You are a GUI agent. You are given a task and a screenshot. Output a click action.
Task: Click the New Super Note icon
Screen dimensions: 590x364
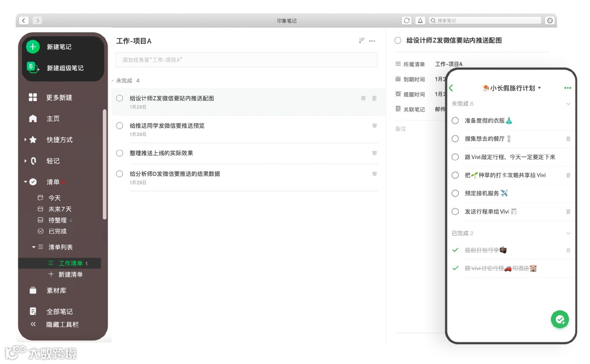click(33, 68)
